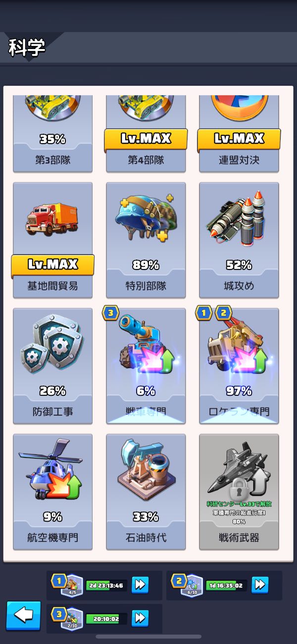Tap the locked 戦術武器 jet research
The height and width of the screenshot is (644, 297).
239,492
